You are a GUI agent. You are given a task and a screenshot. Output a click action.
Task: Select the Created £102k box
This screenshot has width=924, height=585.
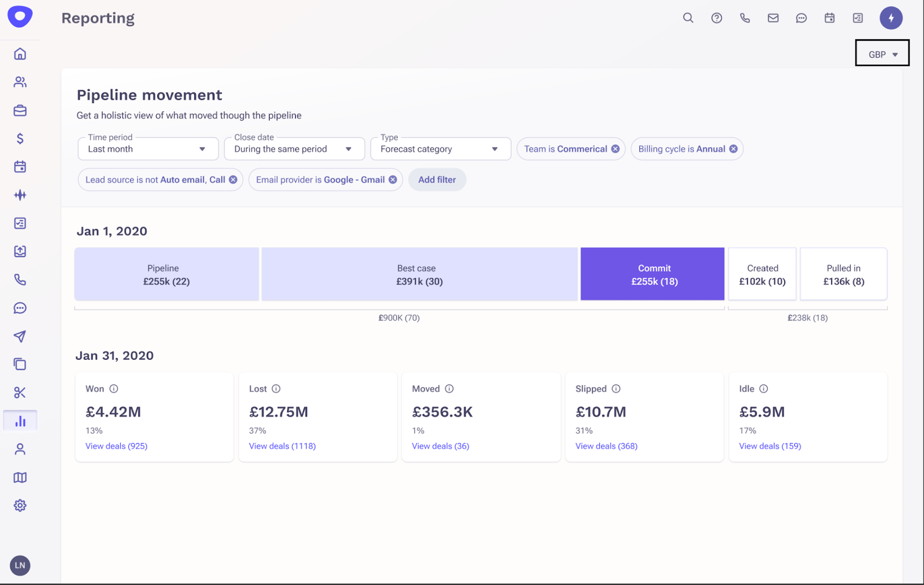click(x=762, y=274)
